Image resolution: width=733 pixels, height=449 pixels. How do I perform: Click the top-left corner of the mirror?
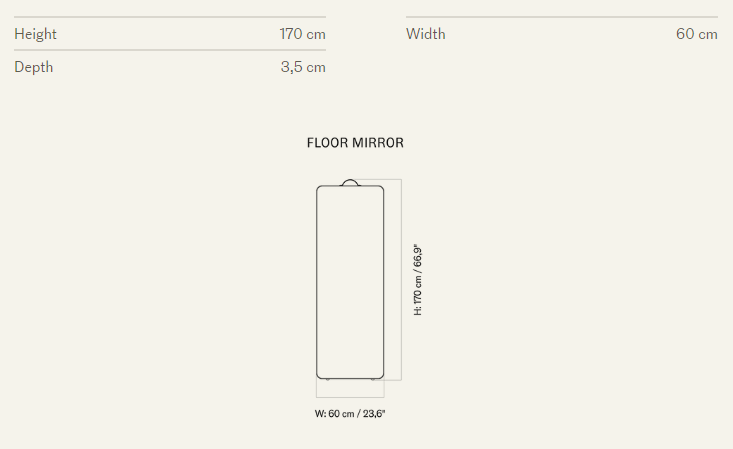click(319, 188)
